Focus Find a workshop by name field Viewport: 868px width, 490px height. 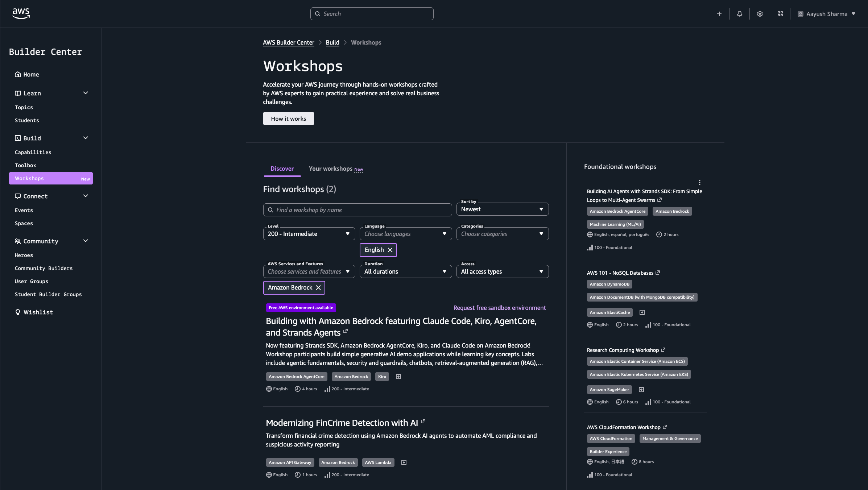[357, 210]
